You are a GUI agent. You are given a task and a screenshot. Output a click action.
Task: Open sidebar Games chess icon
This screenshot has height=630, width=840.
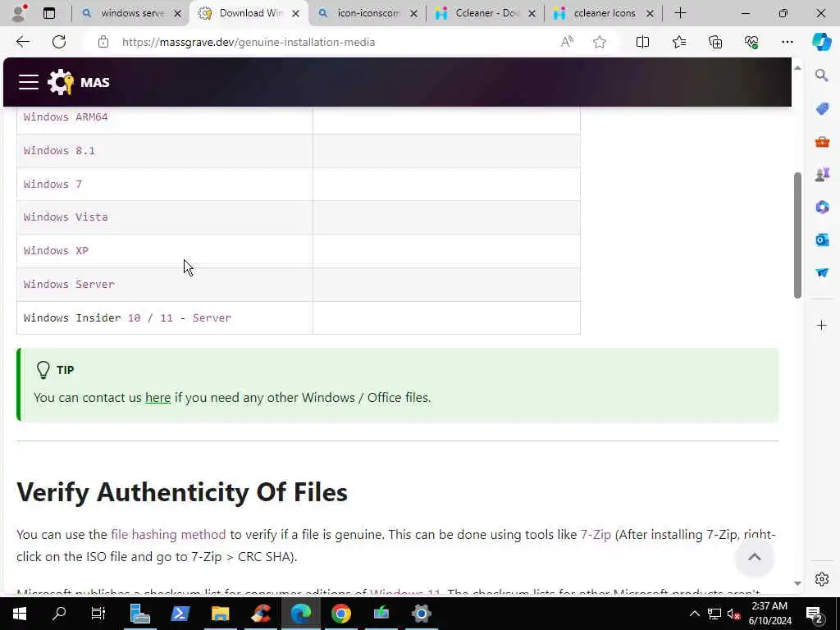(x=822, y=174)
